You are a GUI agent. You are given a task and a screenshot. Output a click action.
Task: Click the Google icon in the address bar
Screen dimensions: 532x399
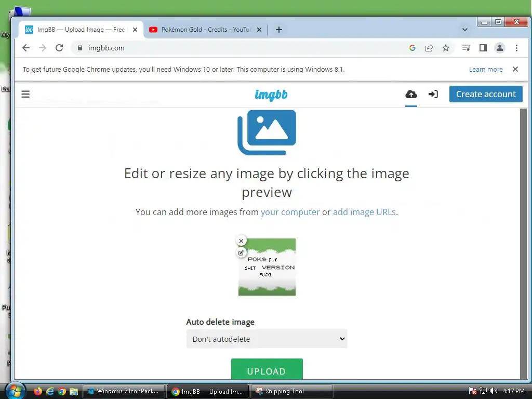coord(412,48)
